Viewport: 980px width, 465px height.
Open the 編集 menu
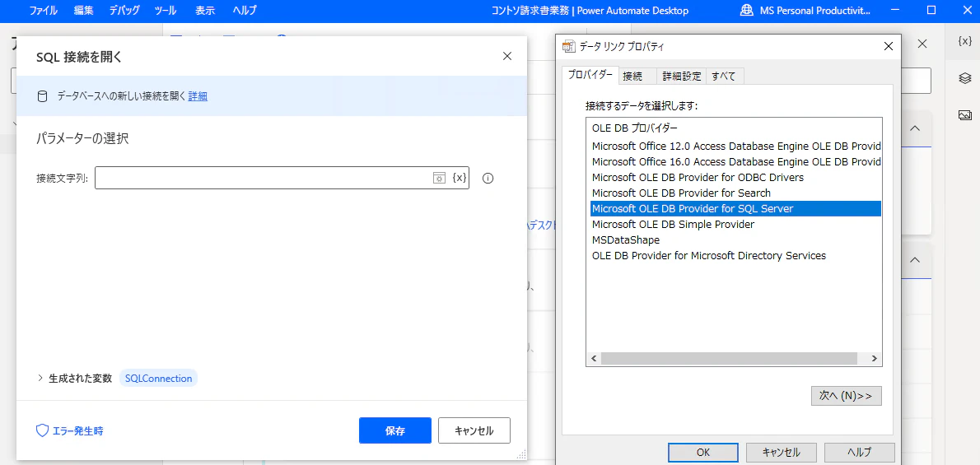pos(83,11)
